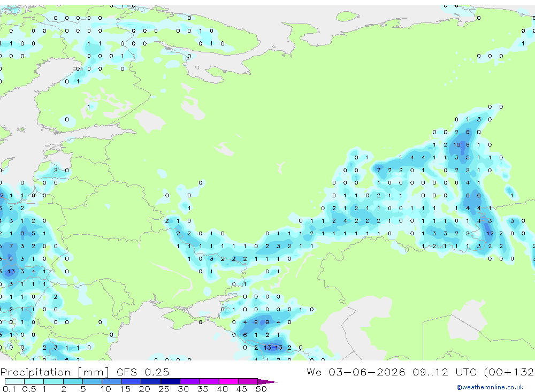Image resolution: width=535 pixels, height=392 pixels.
Task: Pick the 35–40 mm violet legend swatch
Action: pyautogui.click(x=209, y=381)
